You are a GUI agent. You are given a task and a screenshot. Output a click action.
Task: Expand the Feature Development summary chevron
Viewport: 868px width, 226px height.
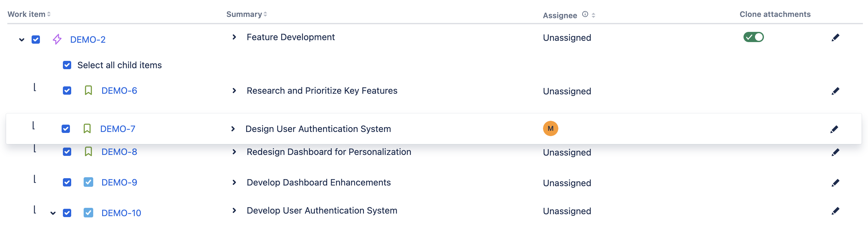click(x=234, y=37)
